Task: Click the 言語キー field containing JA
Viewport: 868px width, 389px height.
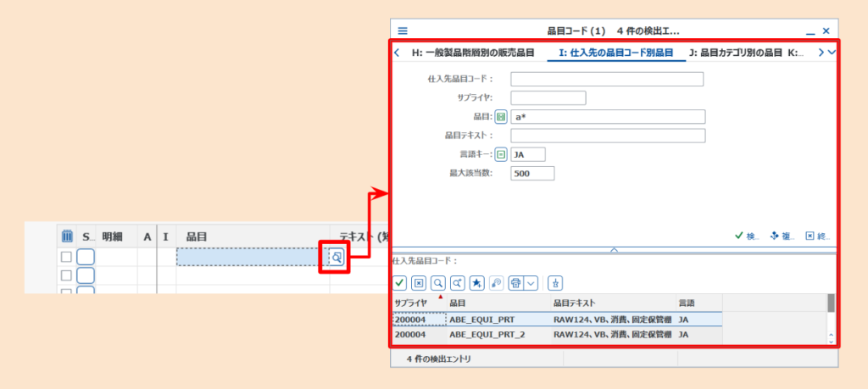Action: click(528, 154)
